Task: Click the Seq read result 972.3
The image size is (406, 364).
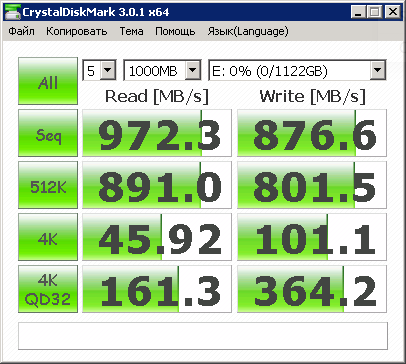Action: tap(157, 133)
